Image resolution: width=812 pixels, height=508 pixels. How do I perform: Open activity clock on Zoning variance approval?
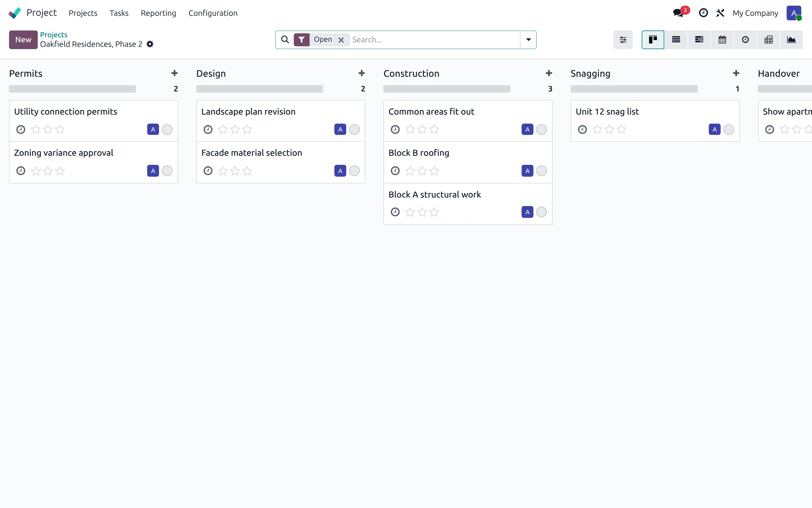(x=21, y=171)
